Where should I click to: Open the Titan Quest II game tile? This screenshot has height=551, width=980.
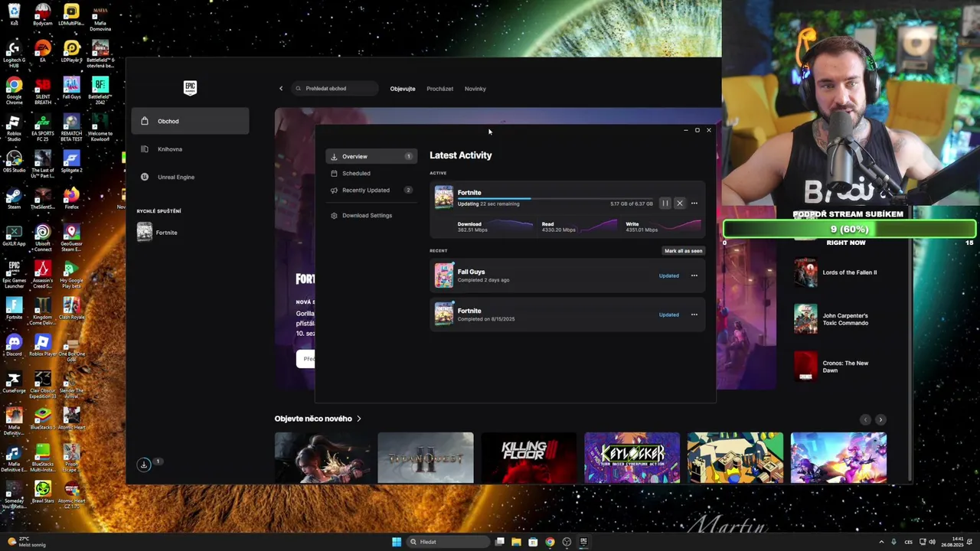pyautogui.click(x=426, y=458)
